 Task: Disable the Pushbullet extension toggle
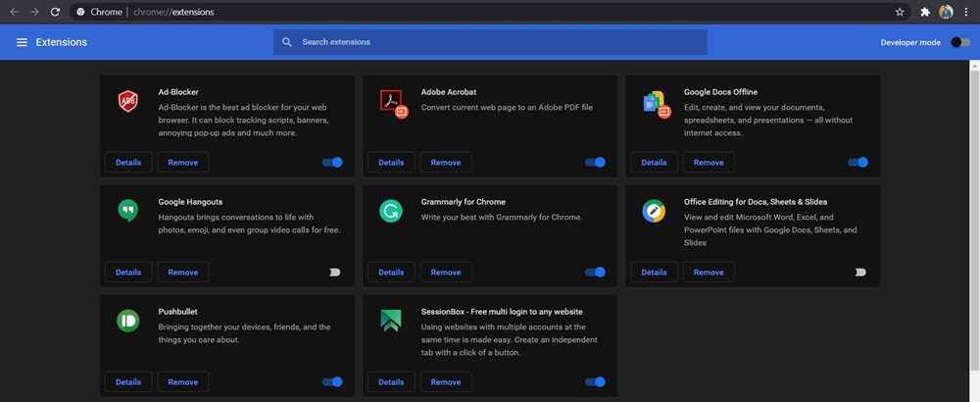pos(332,382)
